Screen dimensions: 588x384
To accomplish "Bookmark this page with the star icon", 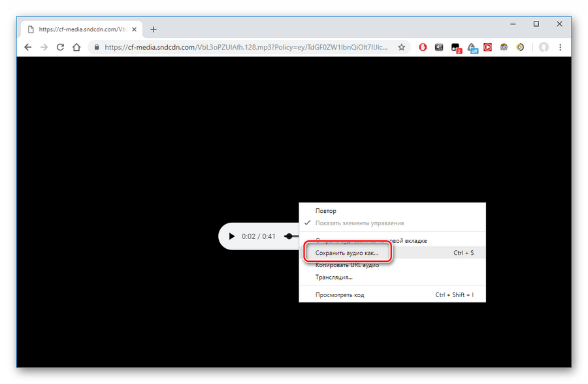I will tap(401, 48).
